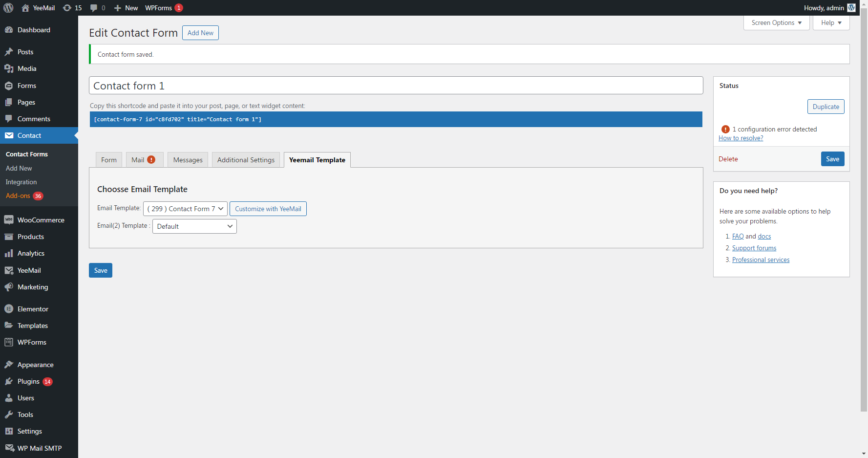This screenshot has height=458, width=868.
Task: Open the How to resolve? link
Action: point(741,138)
